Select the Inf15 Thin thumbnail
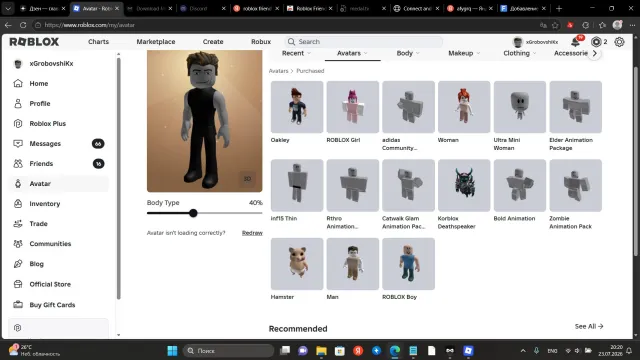The image size is (640, 360). [297, 185]
